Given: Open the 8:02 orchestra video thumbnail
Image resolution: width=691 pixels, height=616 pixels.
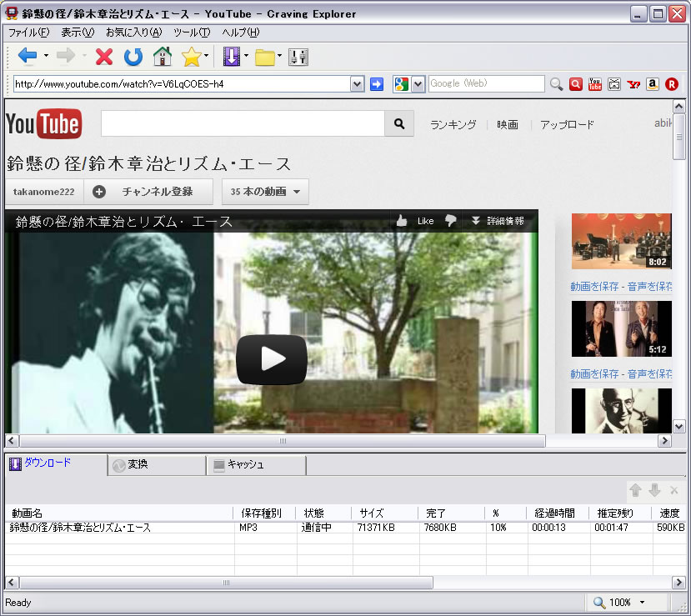Looking at the screenshot, I should (621, 241).
